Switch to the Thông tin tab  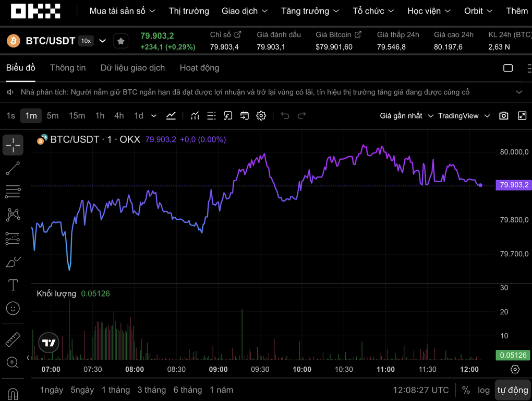click(x=68, y=68)
